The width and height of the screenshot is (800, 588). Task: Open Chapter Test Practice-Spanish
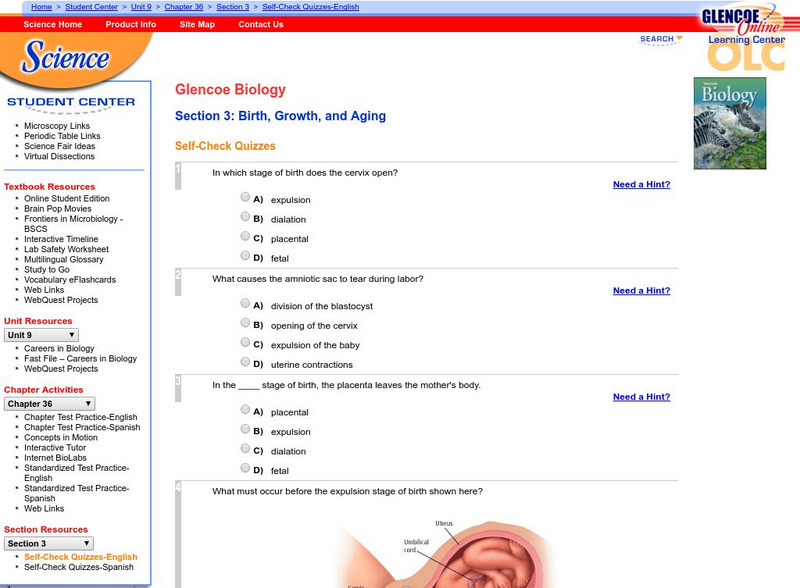[x=82, y=427]
